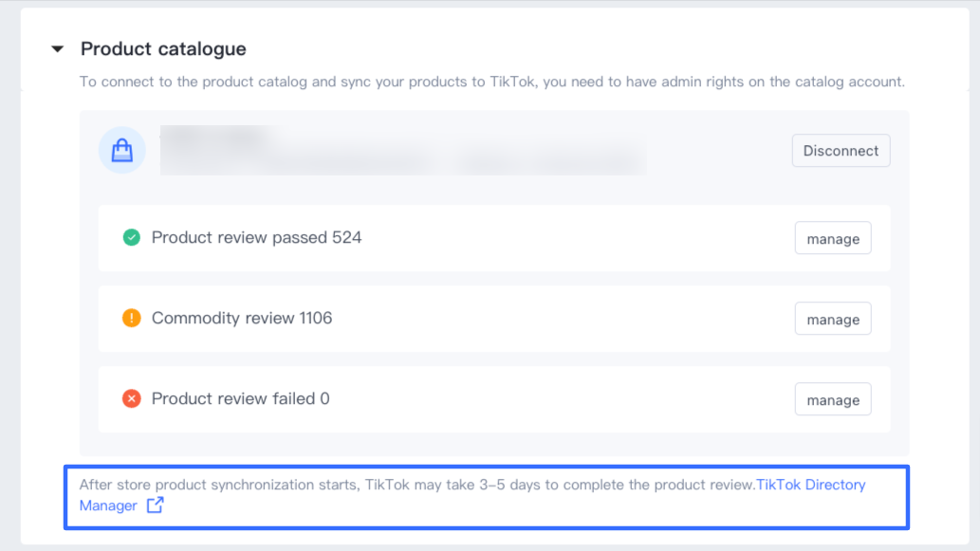Select the 'Product review passed 524' label
This screenshot has width=980, height=551.
(x=256, y=237)
